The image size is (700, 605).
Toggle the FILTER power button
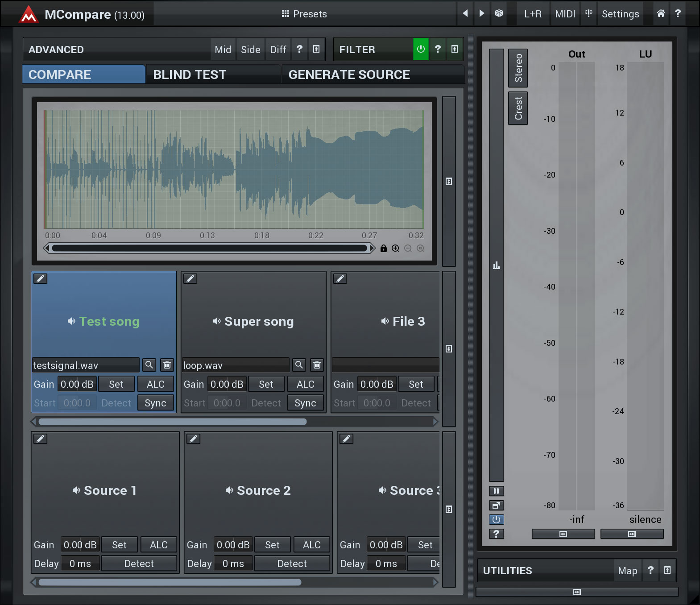click(x=420, y=49)
